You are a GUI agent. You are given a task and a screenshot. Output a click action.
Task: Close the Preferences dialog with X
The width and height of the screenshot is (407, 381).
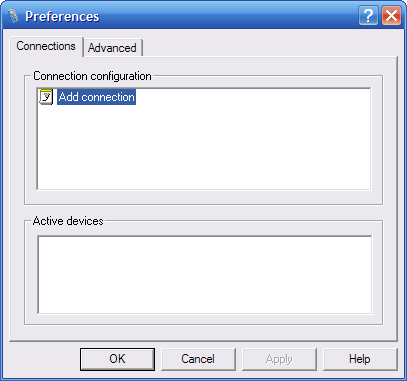click(391, 16)
